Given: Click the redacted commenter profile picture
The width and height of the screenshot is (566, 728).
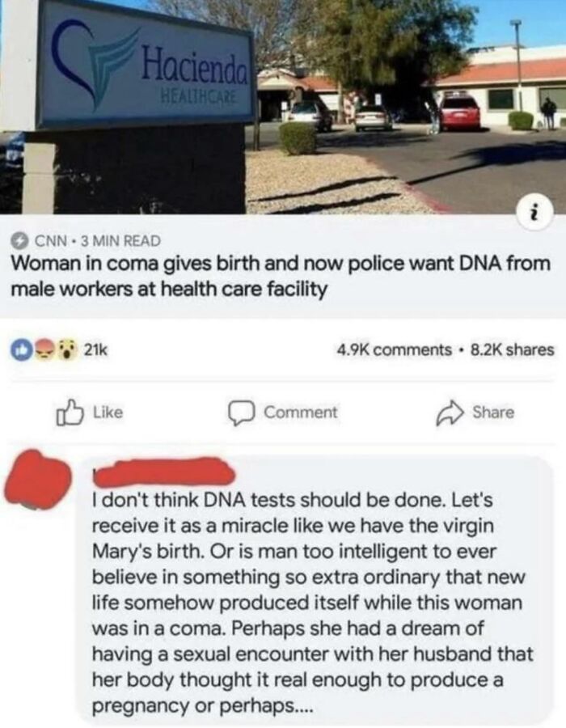Looking at the screenshot, I should 36,479.
